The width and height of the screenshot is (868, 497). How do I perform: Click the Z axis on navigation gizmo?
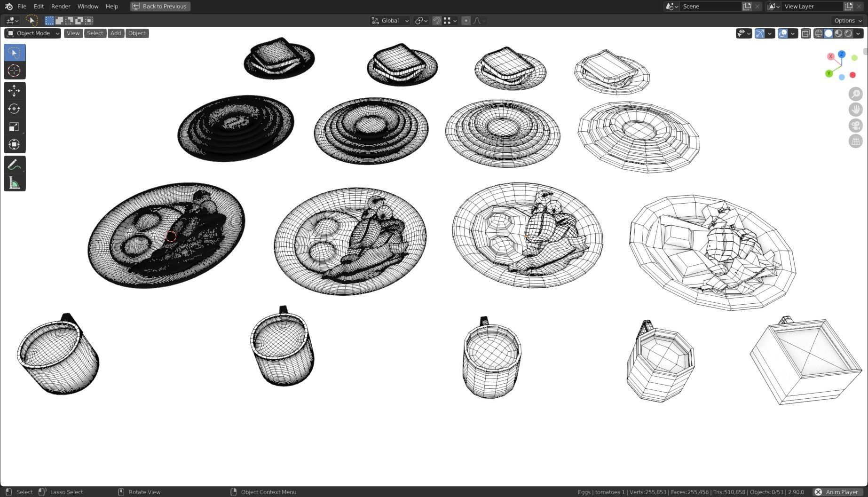(x=842, y=55)
